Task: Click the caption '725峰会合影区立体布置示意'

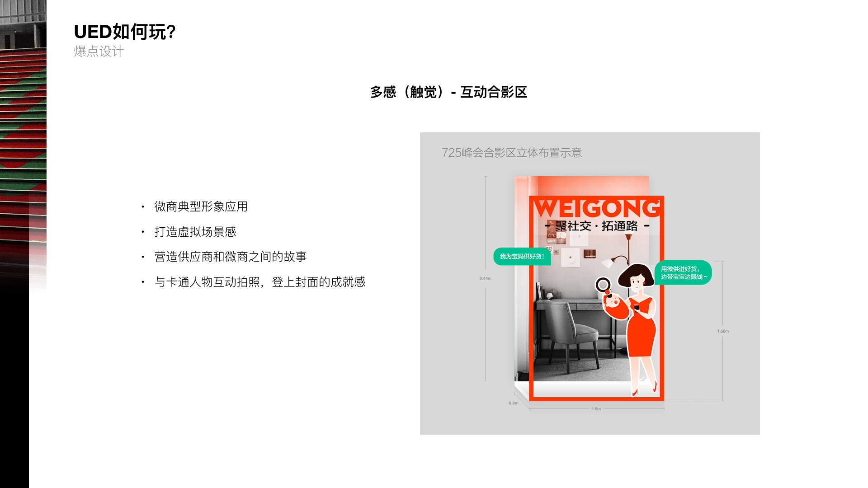Action: click(512, 153)
